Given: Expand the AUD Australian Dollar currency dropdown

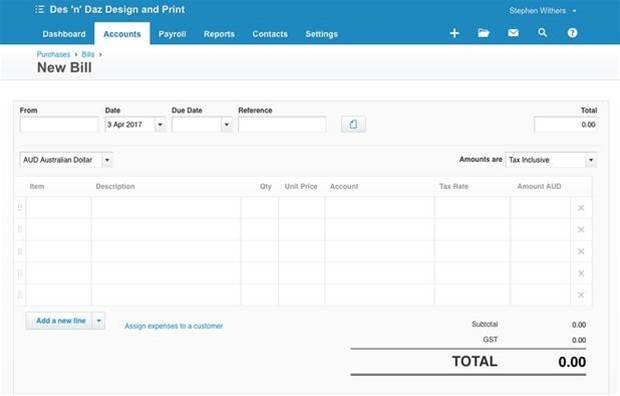Looking at the screenshot, I should (107, 160).
